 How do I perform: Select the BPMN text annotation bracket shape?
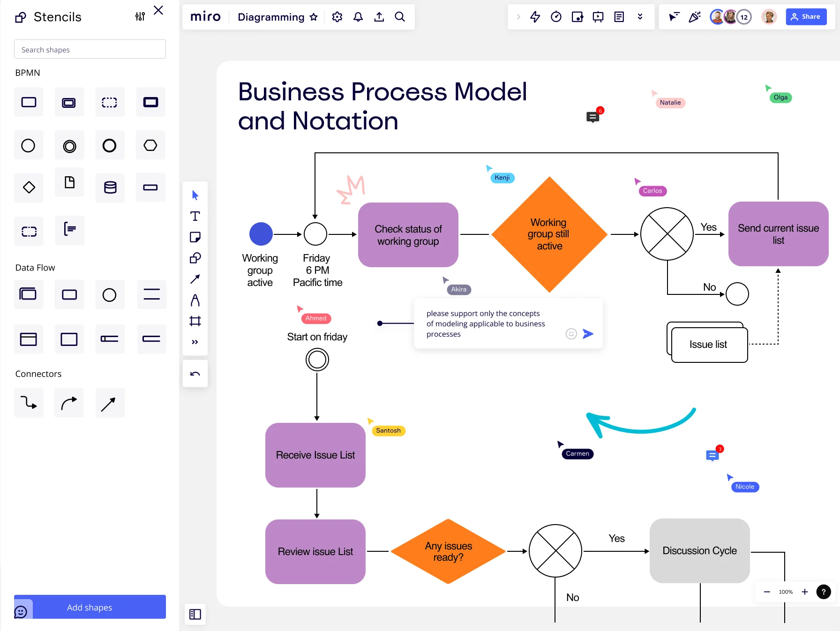pos(70,230)
